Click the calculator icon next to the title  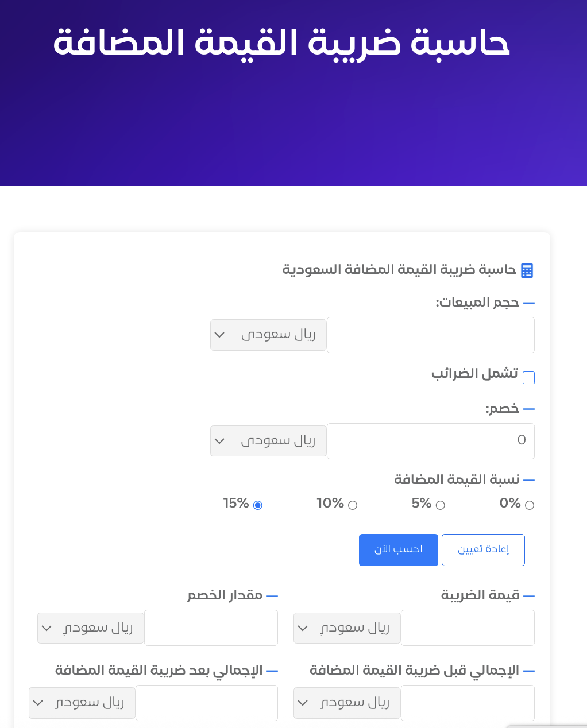tap(527, 270)
